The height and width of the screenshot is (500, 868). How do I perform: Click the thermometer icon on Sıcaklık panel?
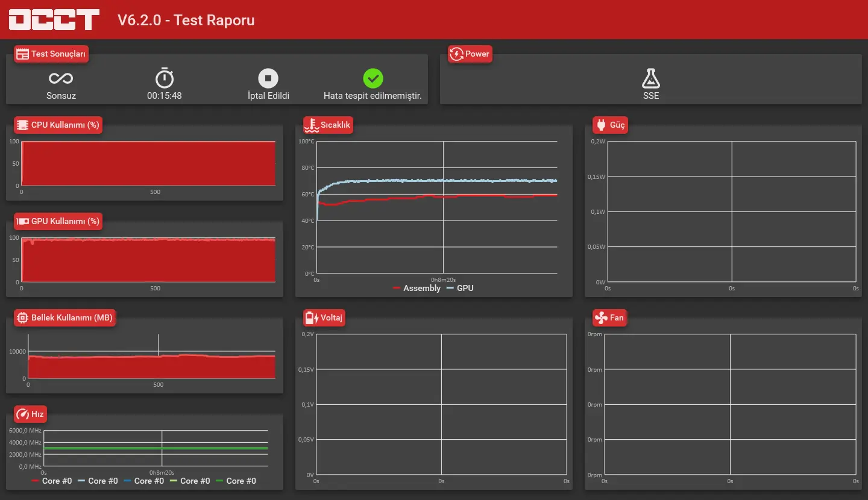(311, 125)
